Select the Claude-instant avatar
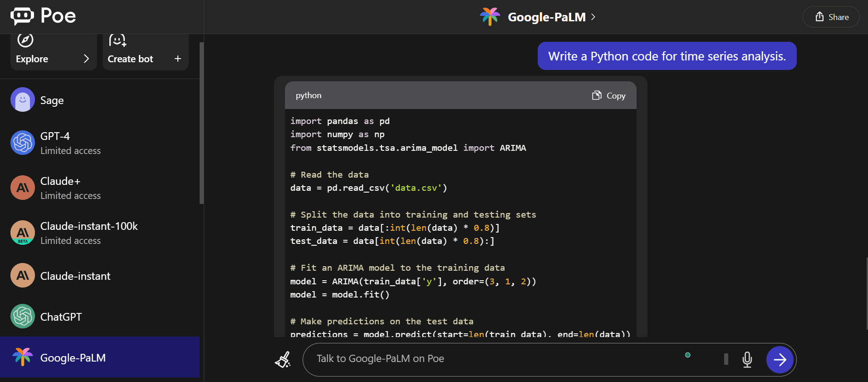 [23, 275]
